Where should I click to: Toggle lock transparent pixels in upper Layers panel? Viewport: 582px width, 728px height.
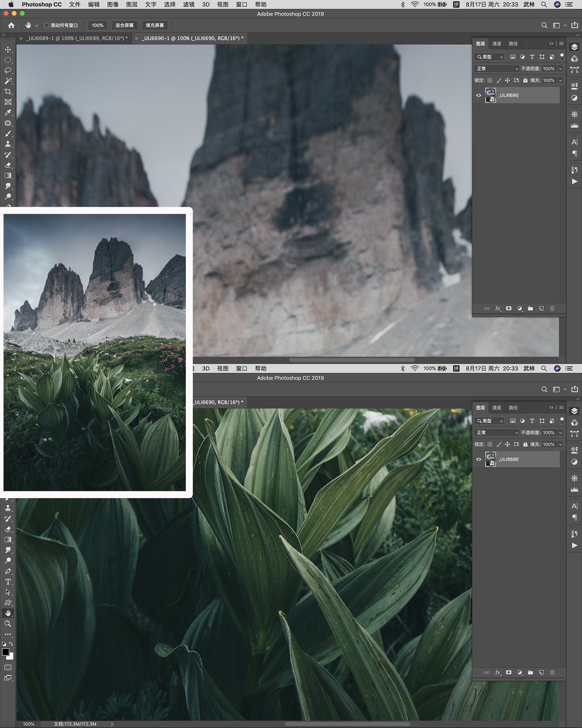pos(490,80)
